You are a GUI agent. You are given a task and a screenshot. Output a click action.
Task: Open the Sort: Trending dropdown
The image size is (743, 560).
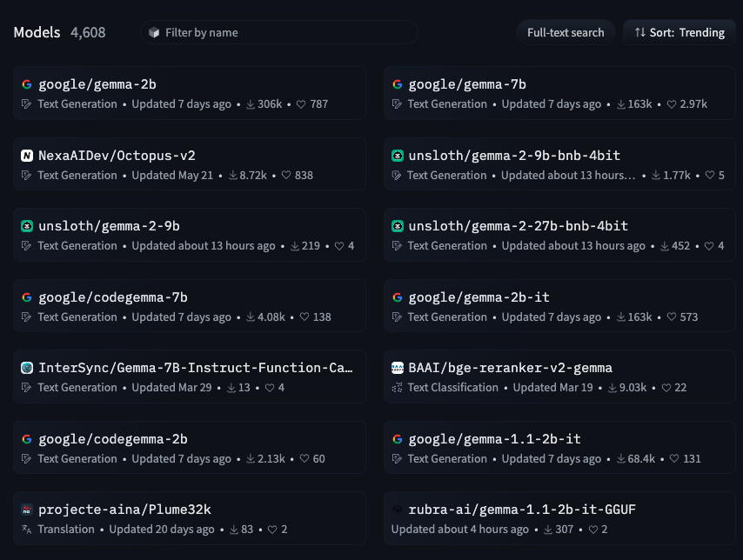click(x=679, y=32)
